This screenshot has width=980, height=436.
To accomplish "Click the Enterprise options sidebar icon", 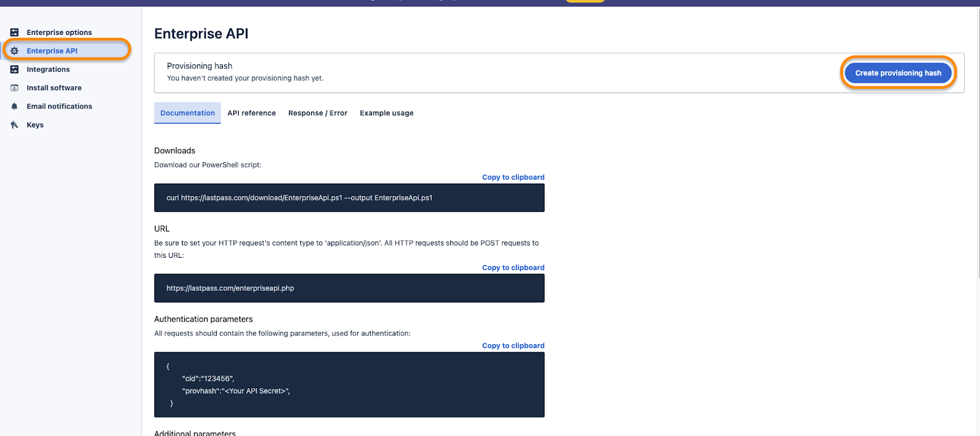I will point(14,32).
